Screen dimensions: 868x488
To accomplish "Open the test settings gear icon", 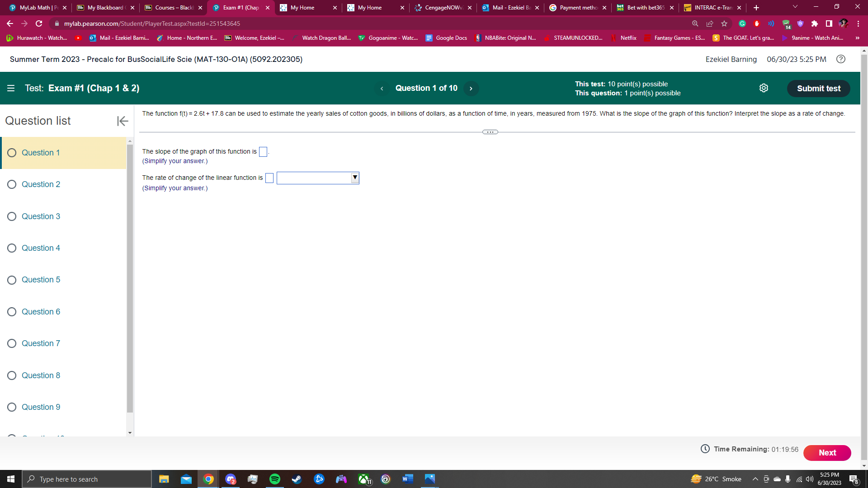I will pos(764,88).
